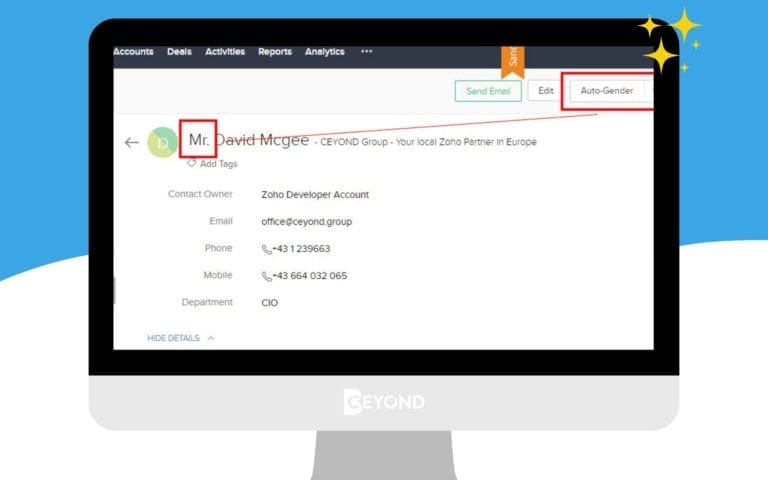The width and height of the screenshot is (768, 480).
Task: Open the three-dot more modules menu
Action: [366, 51]
